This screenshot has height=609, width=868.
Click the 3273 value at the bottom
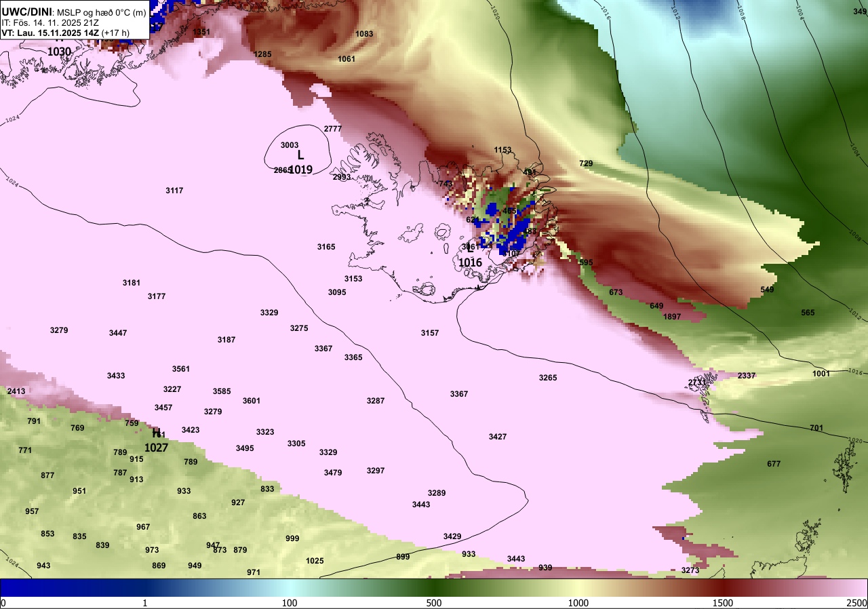(x=690, y=570)
